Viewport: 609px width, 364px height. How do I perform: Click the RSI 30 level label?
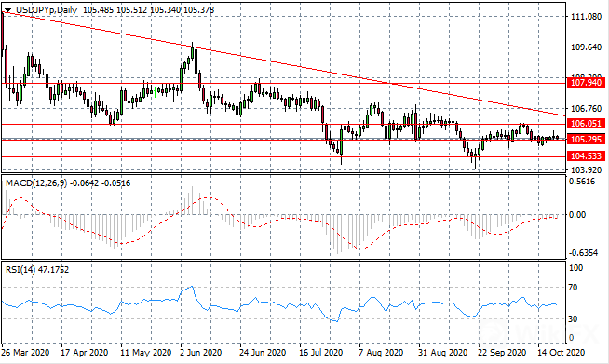(x=573, y=319)
